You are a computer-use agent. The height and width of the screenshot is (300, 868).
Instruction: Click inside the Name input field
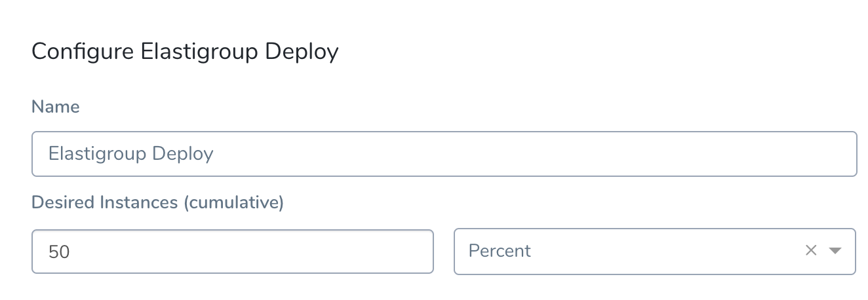coord(444,154)
